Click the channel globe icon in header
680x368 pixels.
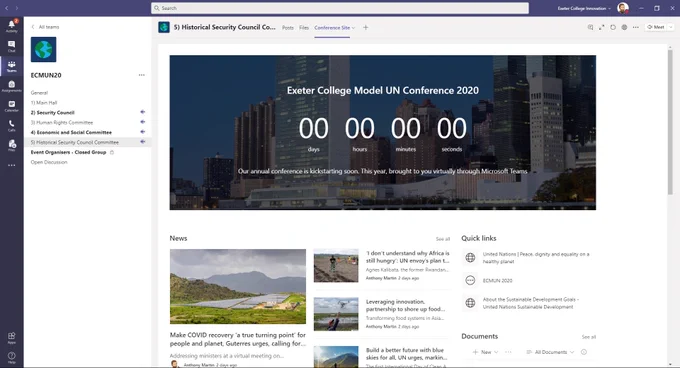point(164,27)
